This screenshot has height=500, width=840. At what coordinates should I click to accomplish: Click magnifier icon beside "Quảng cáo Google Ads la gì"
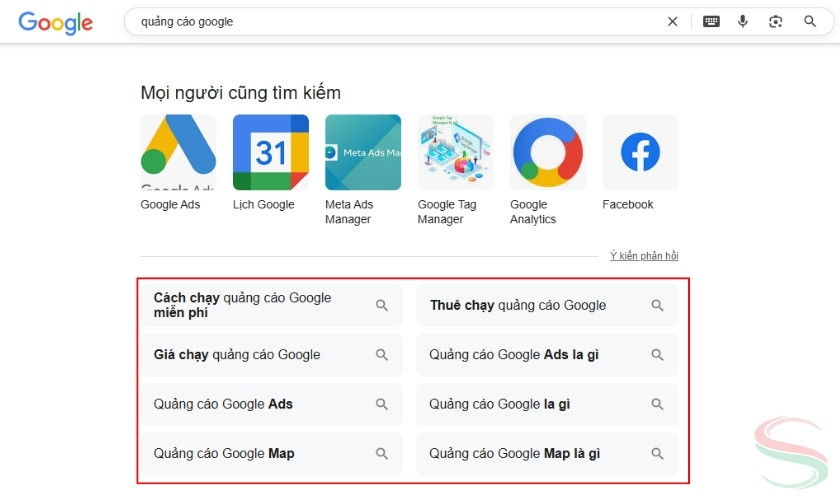[x=657, y=354]
